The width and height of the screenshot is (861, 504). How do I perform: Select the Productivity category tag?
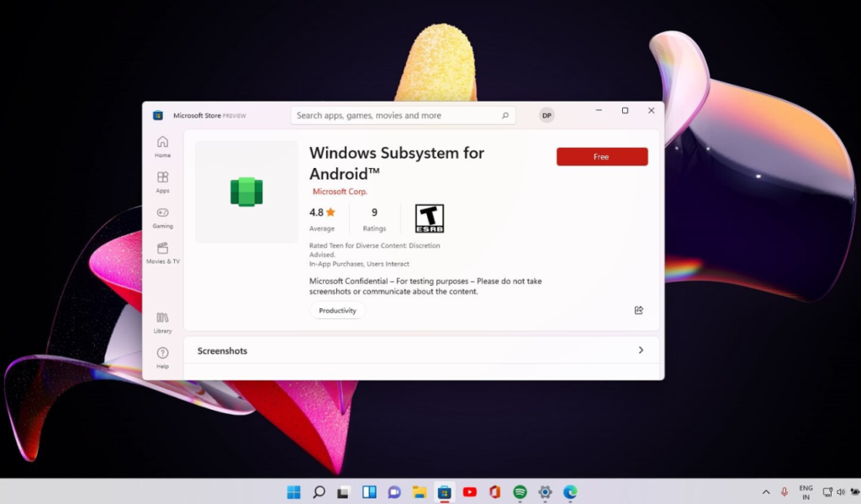[x=337, y=311]
